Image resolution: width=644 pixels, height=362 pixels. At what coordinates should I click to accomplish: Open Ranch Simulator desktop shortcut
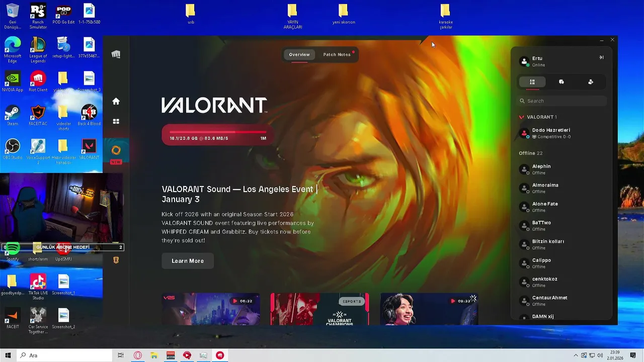pyautogui.click(x=38, y=16)
